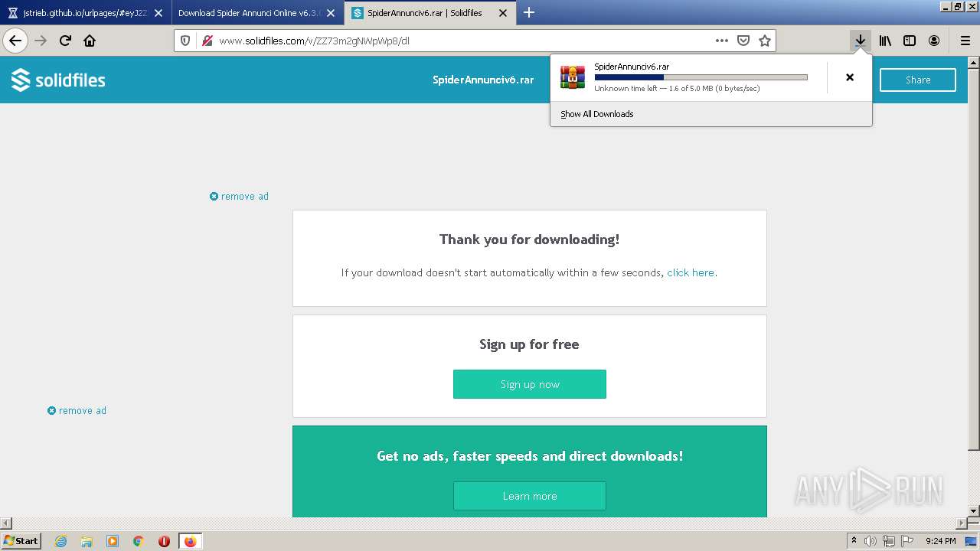The width and height of the screenshot is (980, 551).
Task: Click the Sign up for free heading
Action: pos(530,344)
